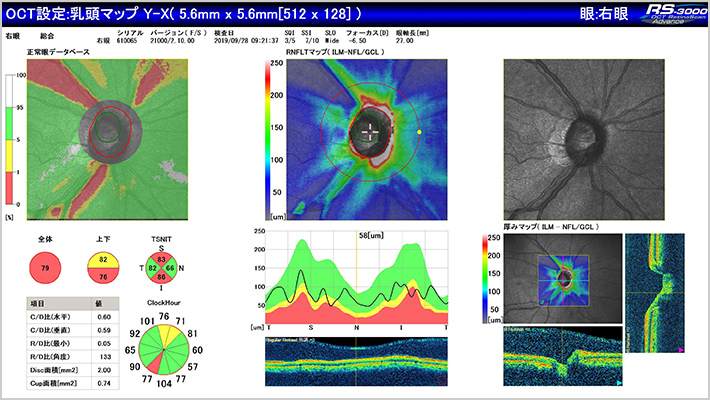Select the circular B-scan strip below the TSNIT graph
The image size is (710, 400).
click(356, 361)
